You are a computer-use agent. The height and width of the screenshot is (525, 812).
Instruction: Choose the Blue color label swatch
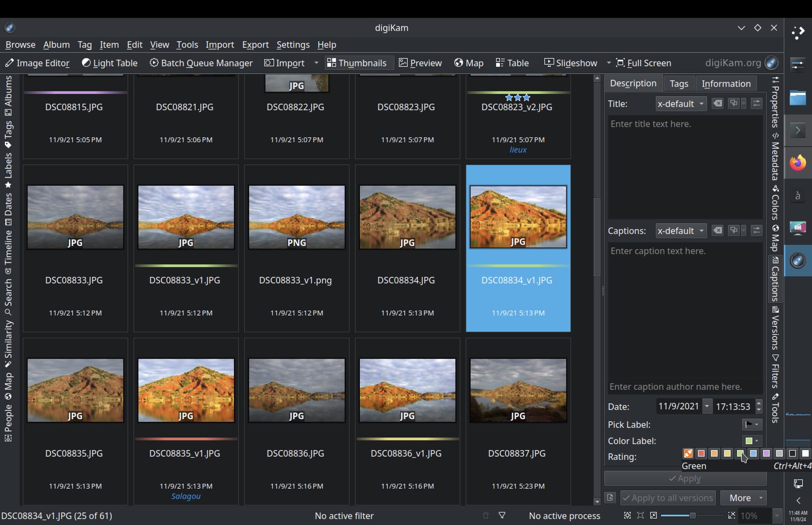coord(753,454)
